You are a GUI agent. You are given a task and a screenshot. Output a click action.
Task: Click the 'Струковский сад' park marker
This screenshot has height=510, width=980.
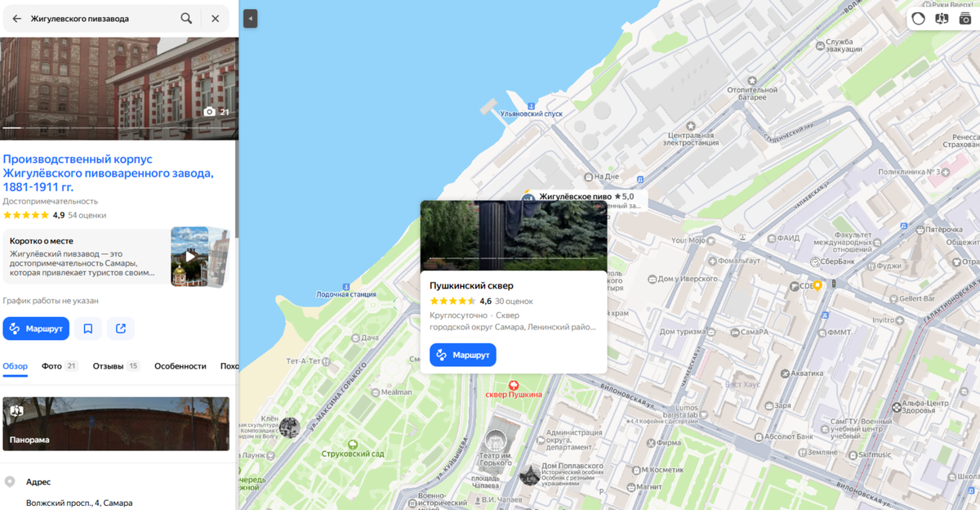coord(352,444)
